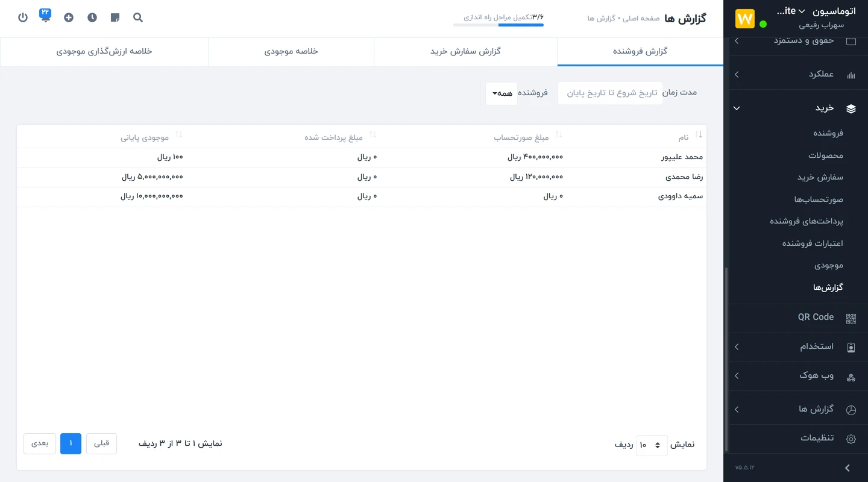868x482 pixels.
Task: Open notifications monitor icon with badge
Action: [x=46, y=15]
